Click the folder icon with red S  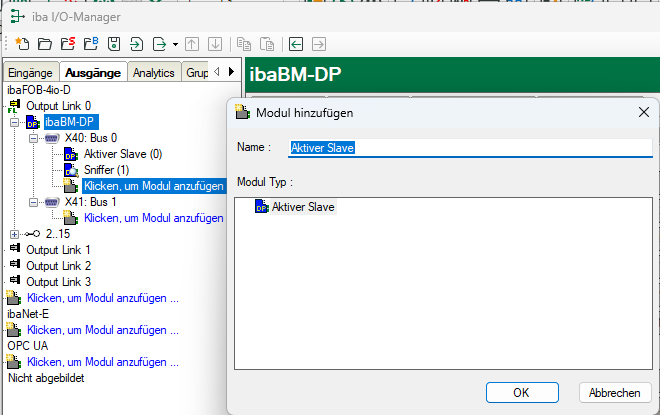pos(68,44)
